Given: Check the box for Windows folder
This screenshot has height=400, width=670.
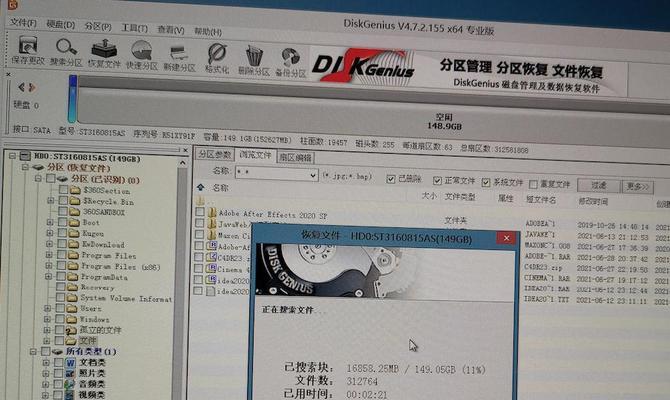Looking at the screenshot, I should pyautogui.click(x=60, y=319).
